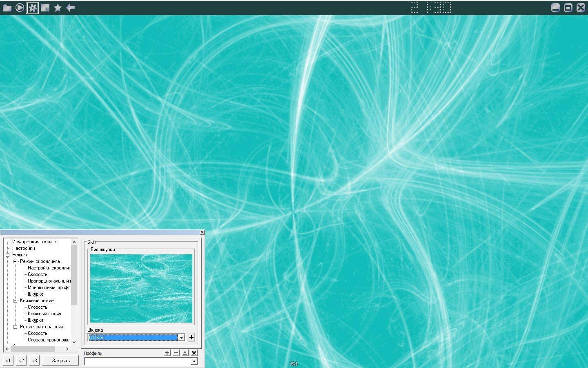This screenshot has width=588, height=368.
Task: Select Скорость under Книжный режим
Action: tap(38, 307)
